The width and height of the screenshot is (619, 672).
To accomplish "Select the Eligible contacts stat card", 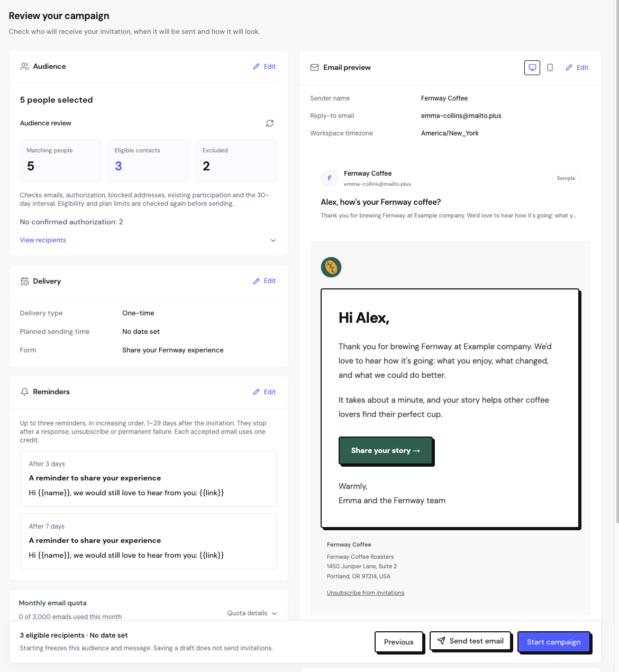I will (149, 161).
